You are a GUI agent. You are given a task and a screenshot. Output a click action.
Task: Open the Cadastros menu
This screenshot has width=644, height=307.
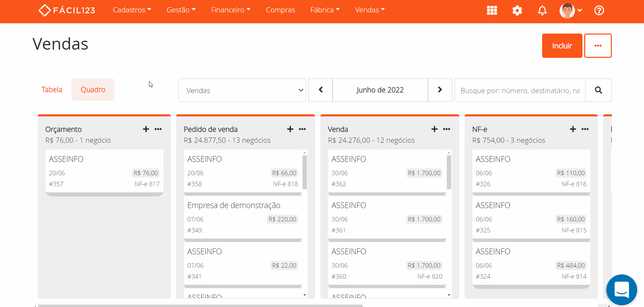pyautogui.click(x=132, y=10)
